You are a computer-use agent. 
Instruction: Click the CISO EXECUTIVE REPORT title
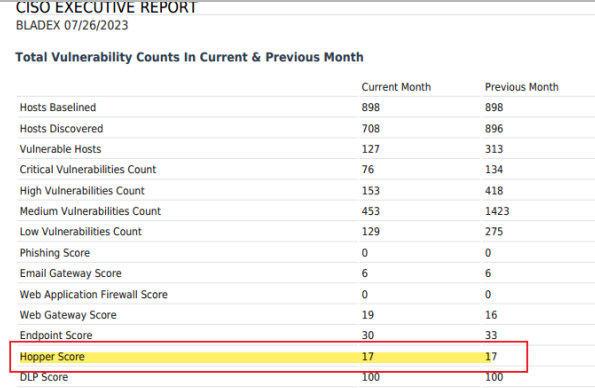click(x=106, y=8)
